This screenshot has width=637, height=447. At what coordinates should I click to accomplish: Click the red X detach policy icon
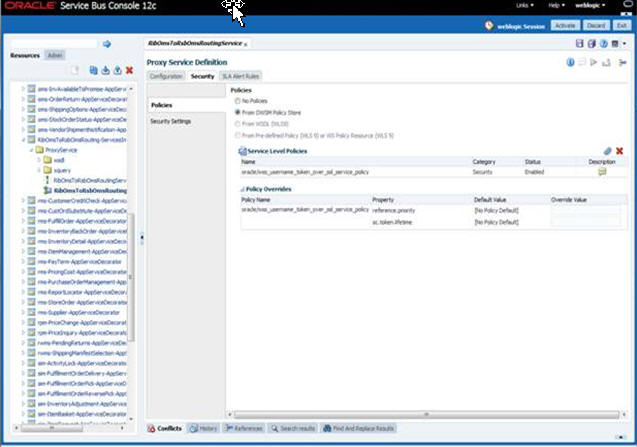620,151
